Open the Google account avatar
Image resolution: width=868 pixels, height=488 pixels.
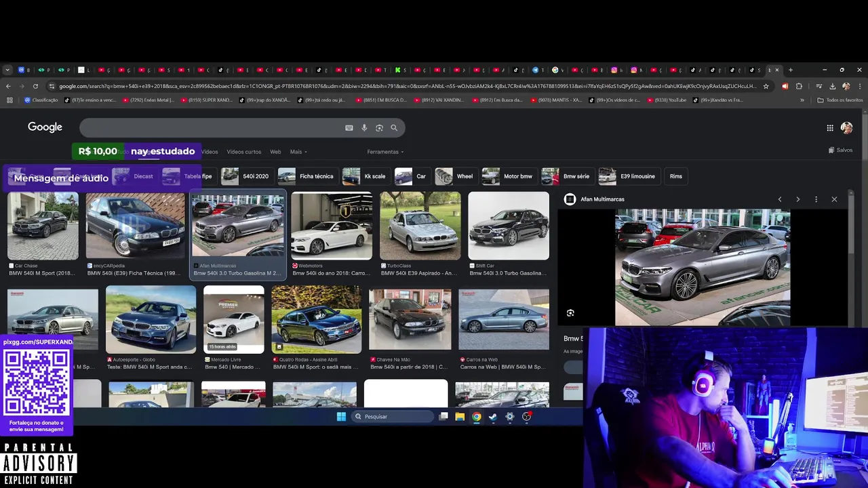(x=847, y=127)
